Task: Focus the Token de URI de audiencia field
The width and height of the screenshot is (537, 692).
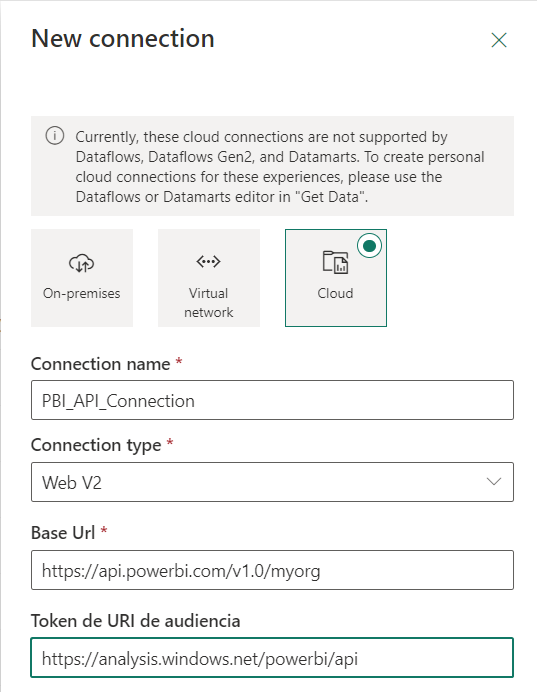Action: [272, 658]
